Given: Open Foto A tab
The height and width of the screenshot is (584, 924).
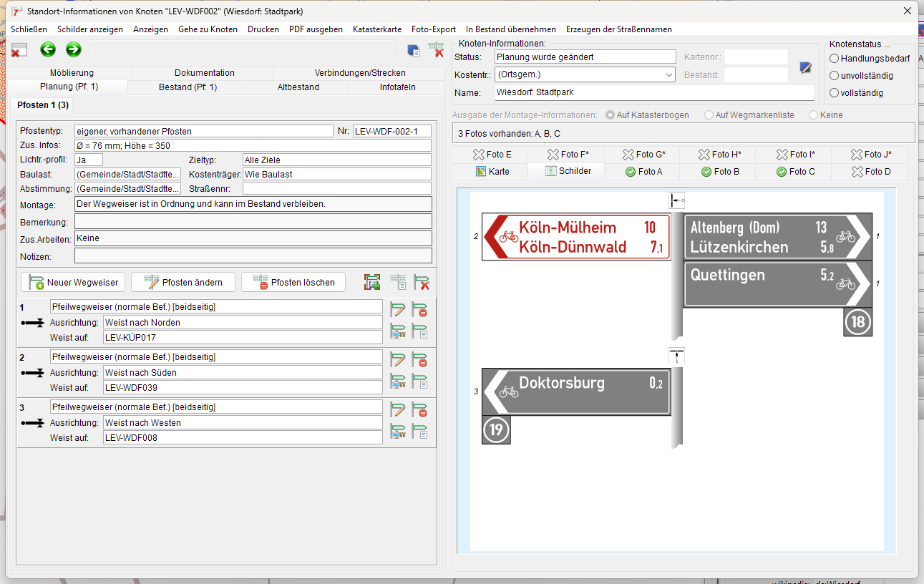Looking at the screenshot, I should 643,172.
